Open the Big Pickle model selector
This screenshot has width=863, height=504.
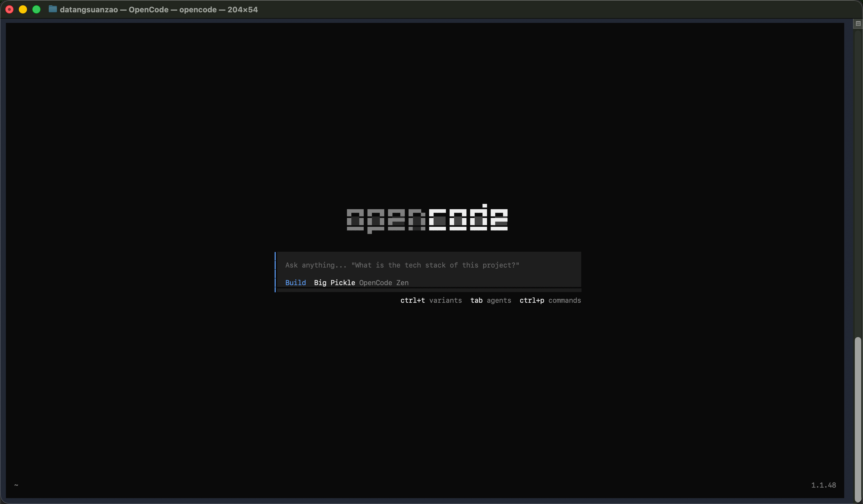coord(334,283)
